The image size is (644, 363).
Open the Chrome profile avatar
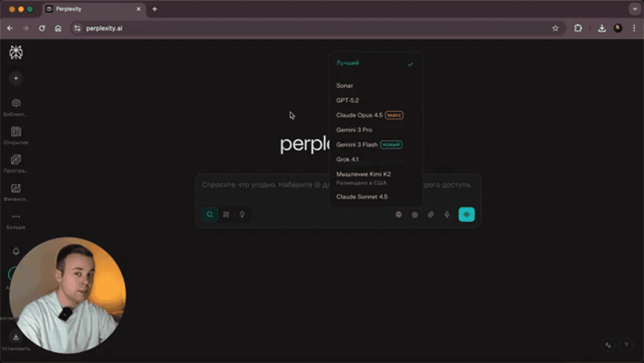[x=618, y=29]
